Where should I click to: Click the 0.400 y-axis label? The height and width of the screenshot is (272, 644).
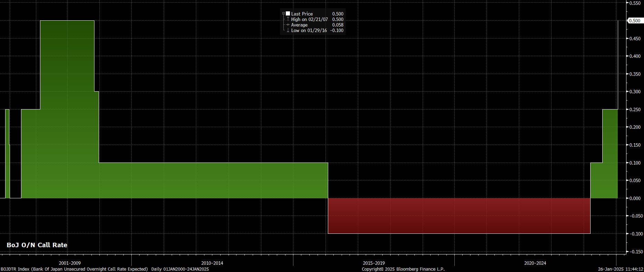(635, 56)
